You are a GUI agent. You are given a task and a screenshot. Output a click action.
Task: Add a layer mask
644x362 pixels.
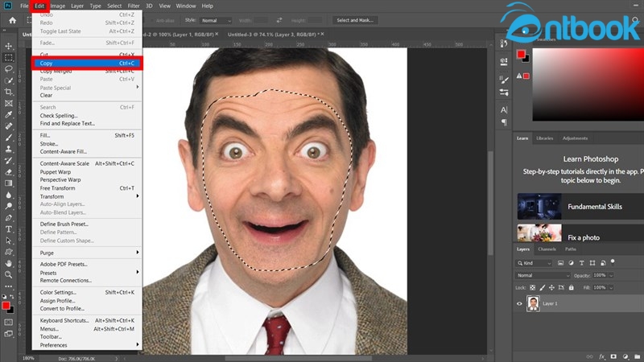(x=613, y=356)
